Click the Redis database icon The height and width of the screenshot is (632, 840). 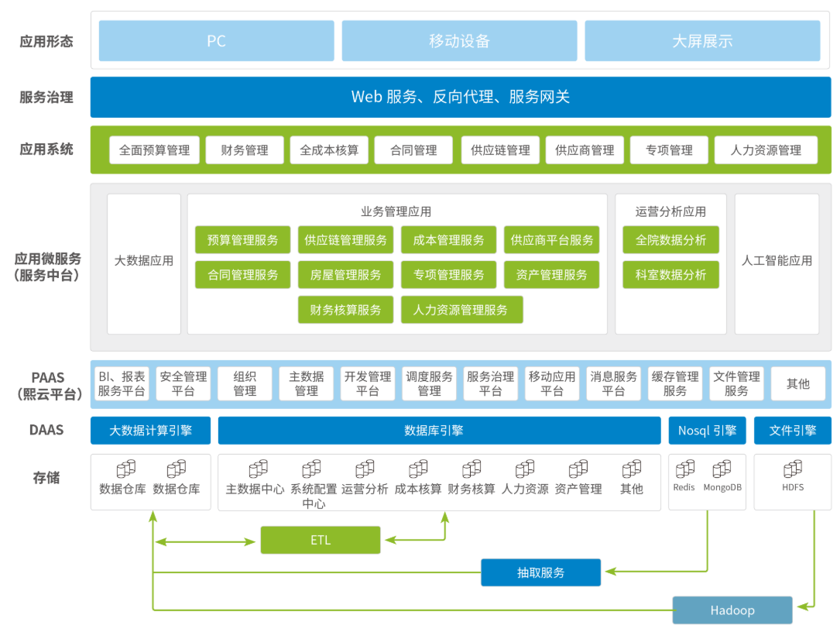point(684,469)
